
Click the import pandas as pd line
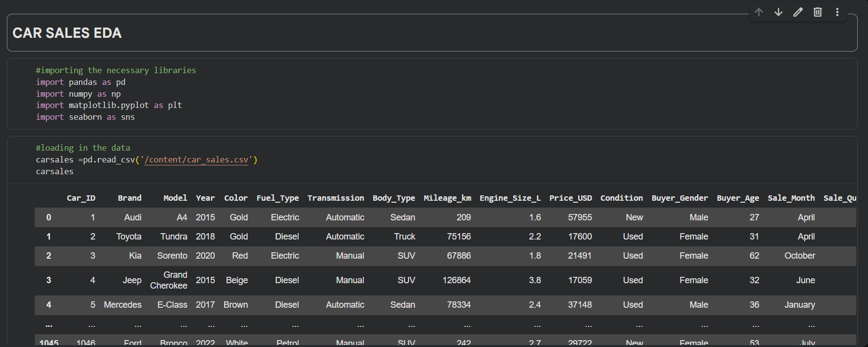(80, 82)
